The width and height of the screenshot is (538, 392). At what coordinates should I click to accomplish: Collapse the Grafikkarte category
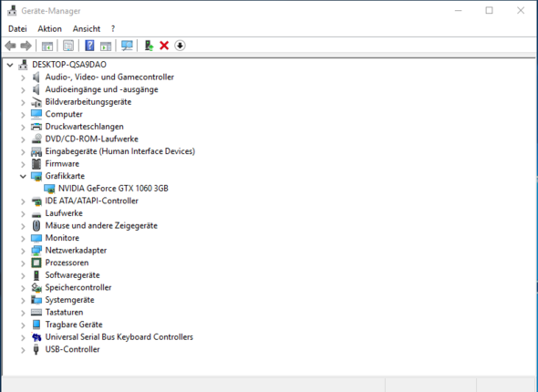[23, 176]
